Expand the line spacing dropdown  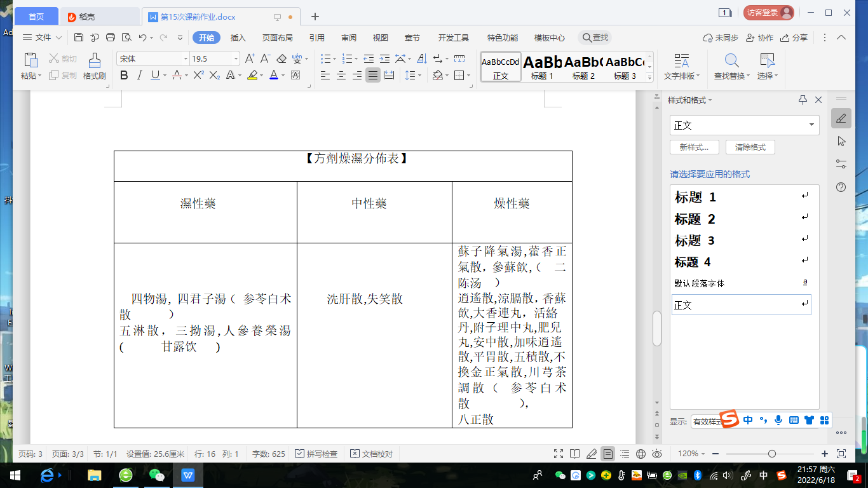[419, 75]
